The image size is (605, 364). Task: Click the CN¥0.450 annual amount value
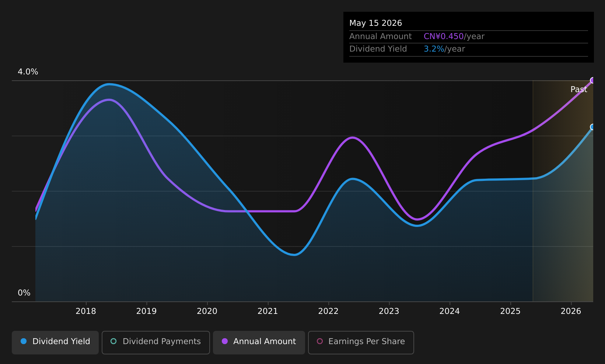tap(444, 36)
